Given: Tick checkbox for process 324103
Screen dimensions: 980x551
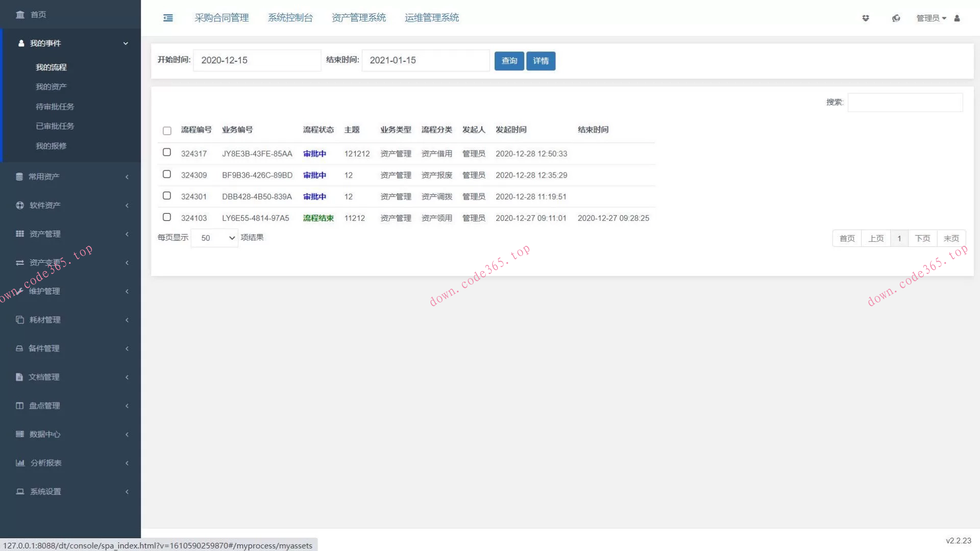Looking at the screenshot, I should pyautogui.click(x=167, y=217).
